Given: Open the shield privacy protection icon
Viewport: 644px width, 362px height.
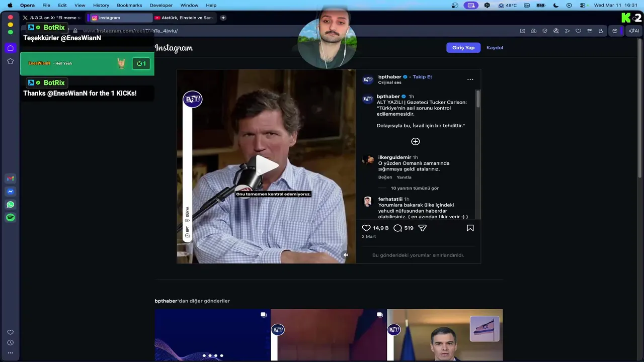Looking at the screenshot, I should (545, 31).
